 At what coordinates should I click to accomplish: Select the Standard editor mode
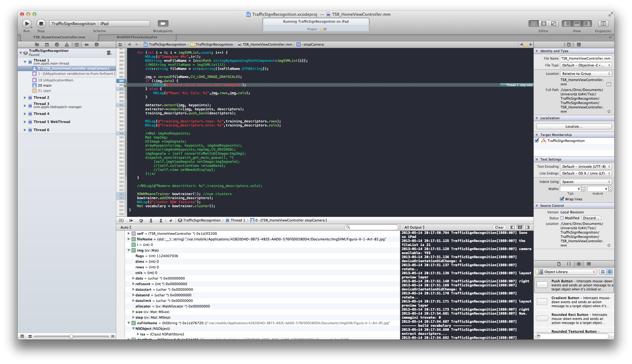[534, 24]
